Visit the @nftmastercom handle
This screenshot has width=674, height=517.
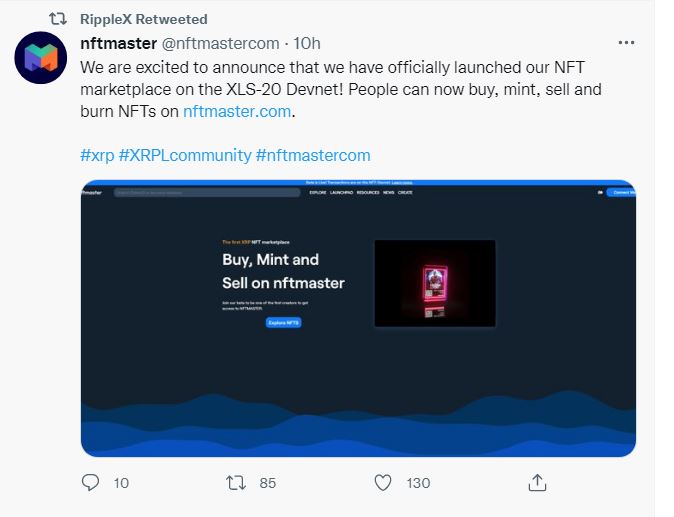click(x=221, y=43)
